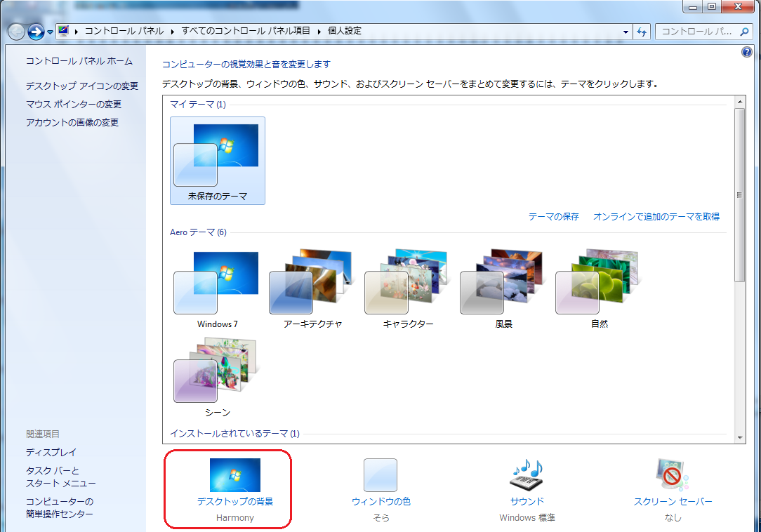Open コンピューターの簡単操作センター link
Image resolution: width=761 pixels, height=532 pixels.
(59, 507)
